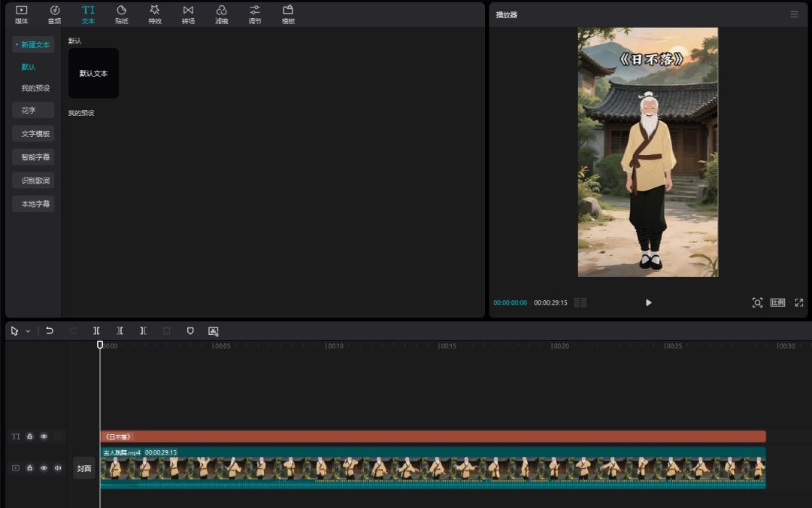
Task: Click the 封面 cover button
Action: tap(84, 468)
